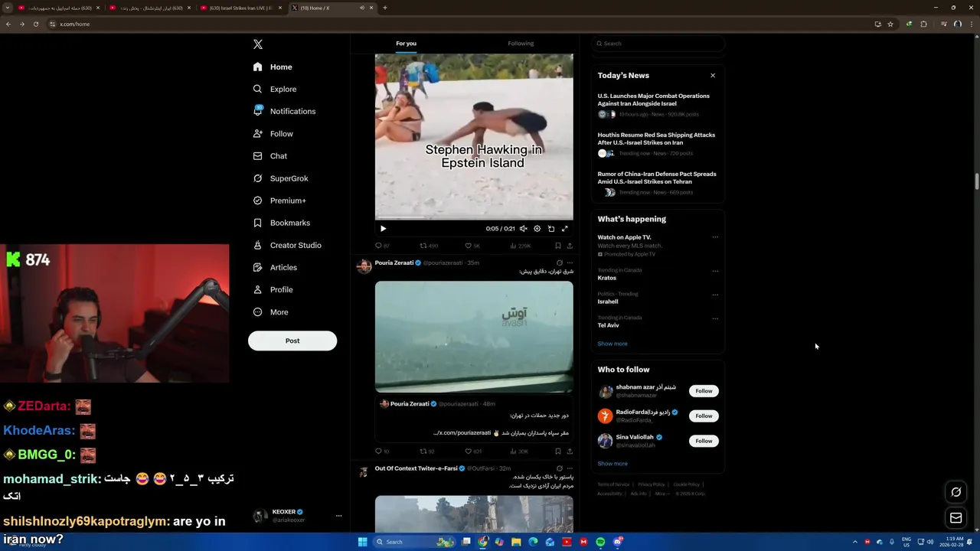Open SuperGrok from sidebar
This screenshot has height=551, width=980.
(280, 178)
